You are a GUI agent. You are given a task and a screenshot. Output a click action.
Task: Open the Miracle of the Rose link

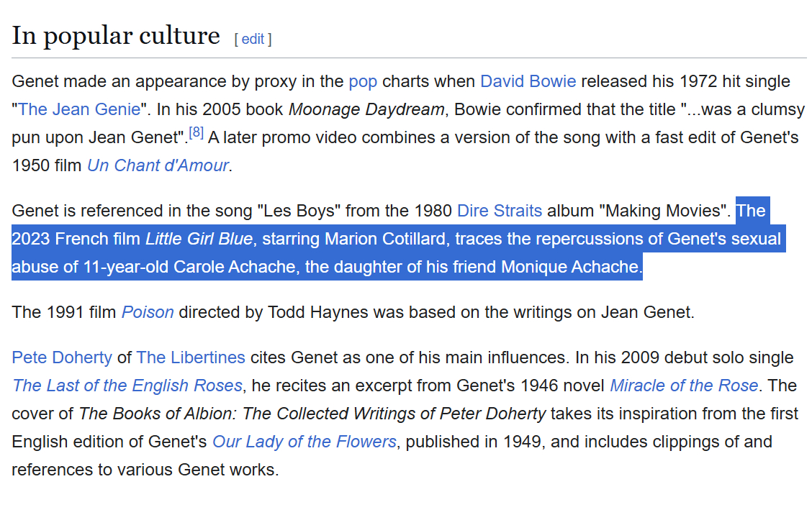click(683, 386)
